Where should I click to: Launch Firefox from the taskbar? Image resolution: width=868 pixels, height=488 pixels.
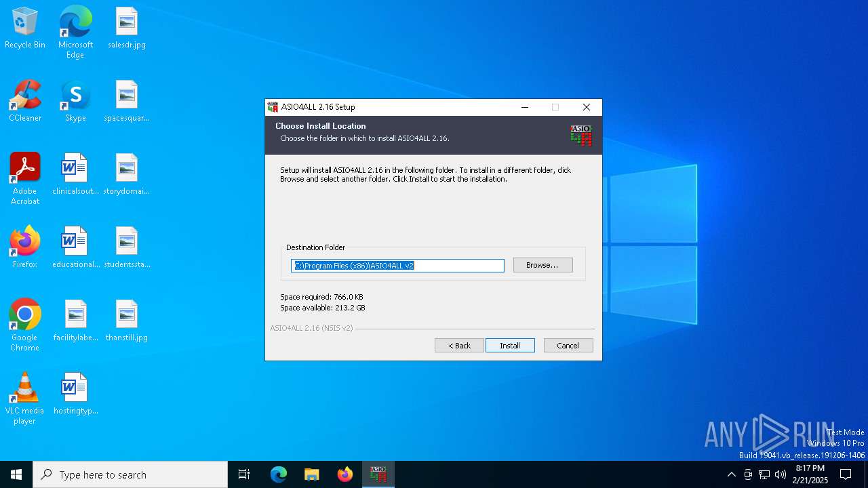click(x=345, y=474)
